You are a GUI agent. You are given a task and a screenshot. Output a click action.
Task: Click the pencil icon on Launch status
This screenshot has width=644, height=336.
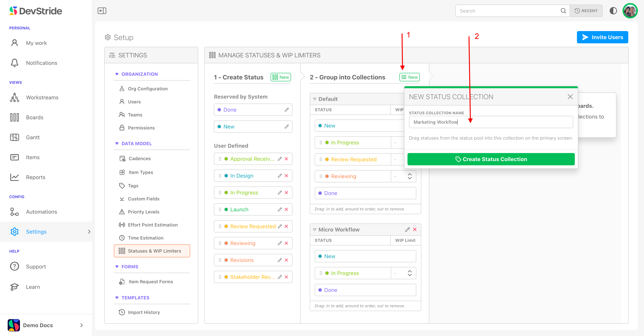[280, 209]
